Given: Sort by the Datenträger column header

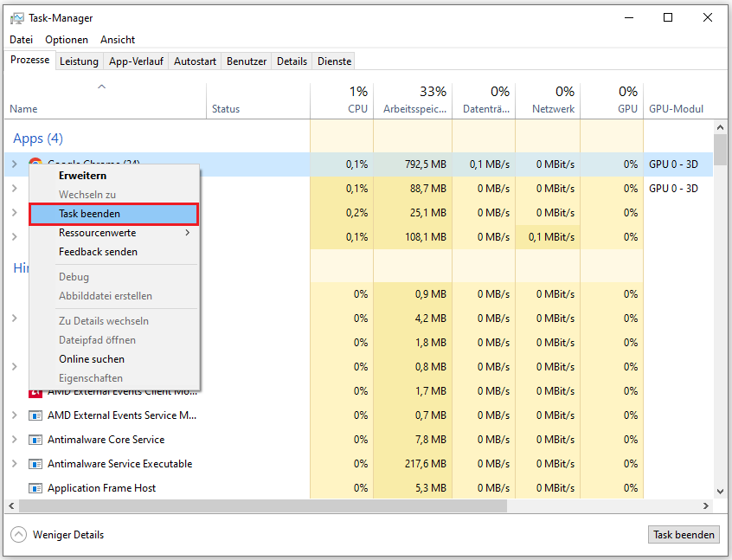Looking at the screenshot, I should [x=484, y=101].
